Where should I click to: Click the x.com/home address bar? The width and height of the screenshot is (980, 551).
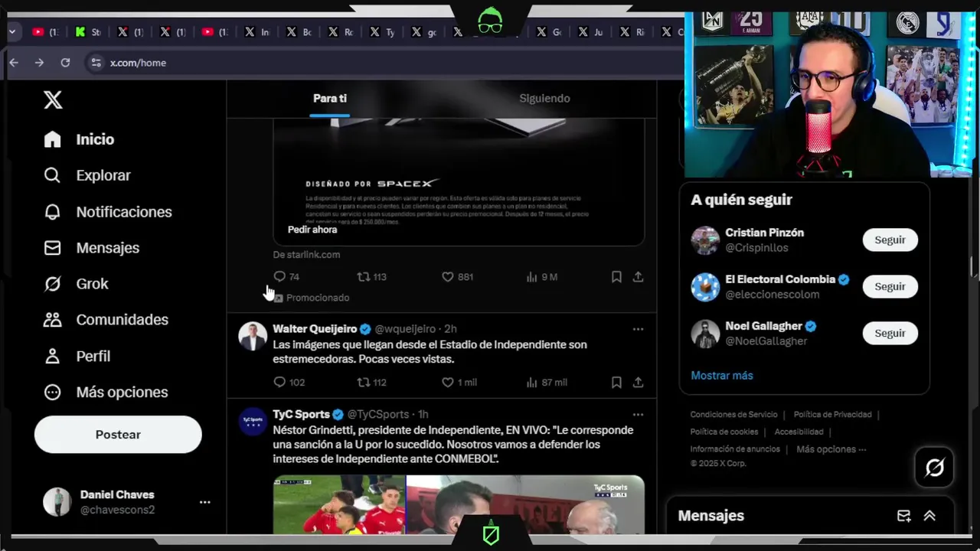[x=138, y=63]
